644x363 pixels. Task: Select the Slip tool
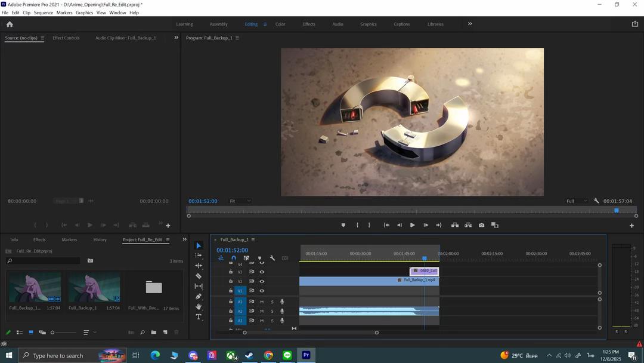(199, 286)
